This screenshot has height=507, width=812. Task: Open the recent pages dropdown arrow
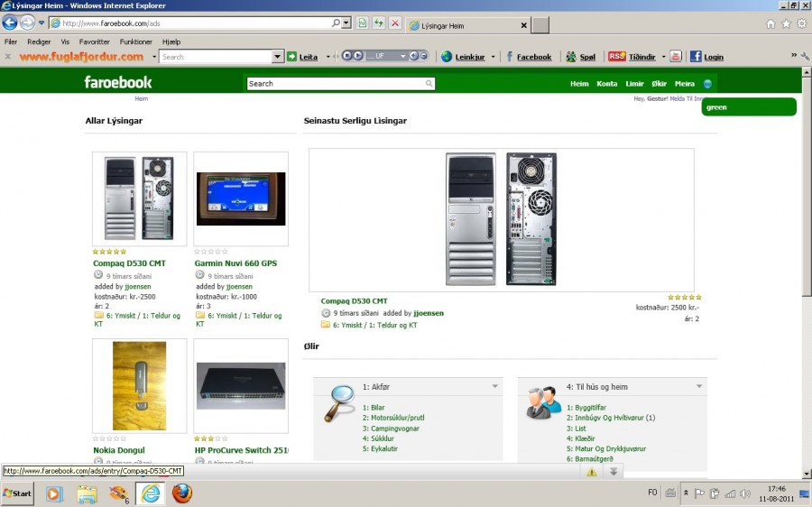coord(42,23)
